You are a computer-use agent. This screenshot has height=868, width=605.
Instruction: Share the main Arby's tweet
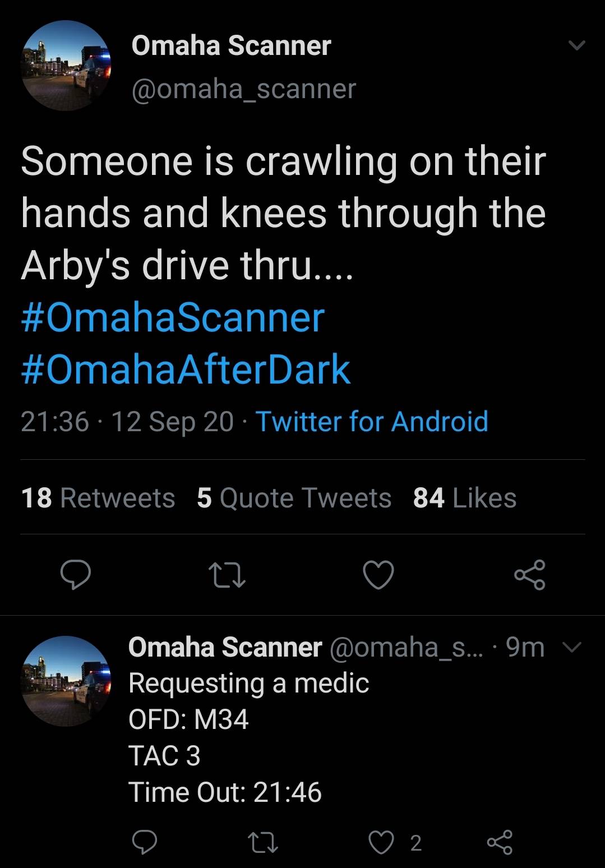(530, 575)
